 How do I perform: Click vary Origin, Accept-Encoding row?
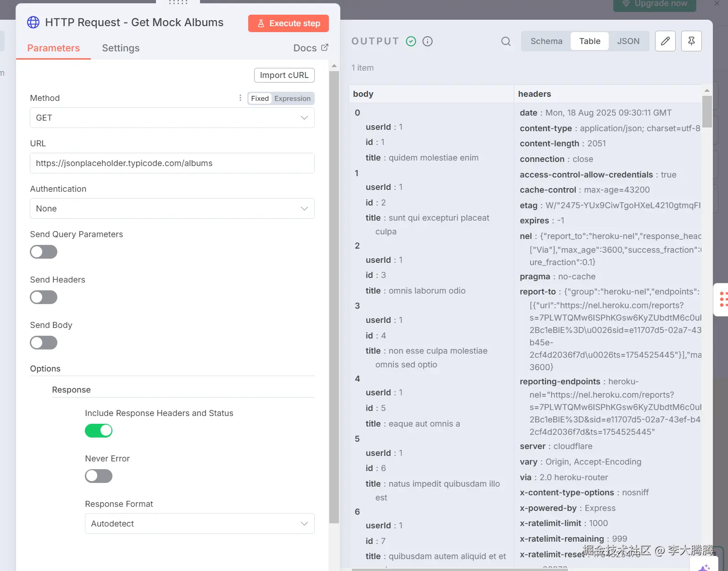581,462
